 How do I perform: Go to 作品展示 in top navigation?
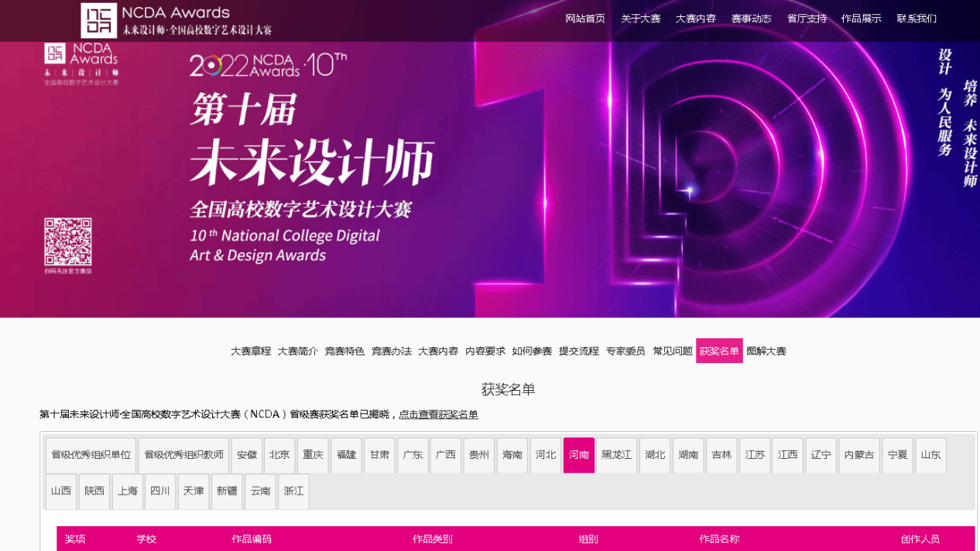pos(861,19)
